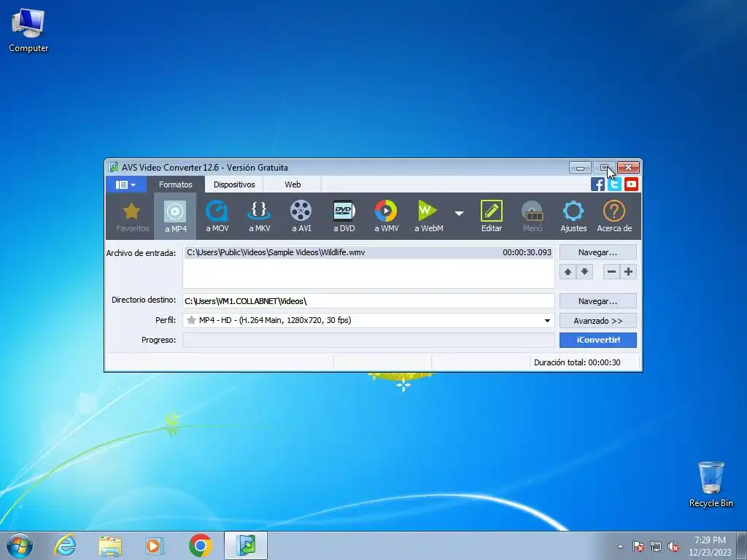Remove file with minus button
Image resolution: width=747 pixels, height=560 pixels.
[x=612, y=272]
